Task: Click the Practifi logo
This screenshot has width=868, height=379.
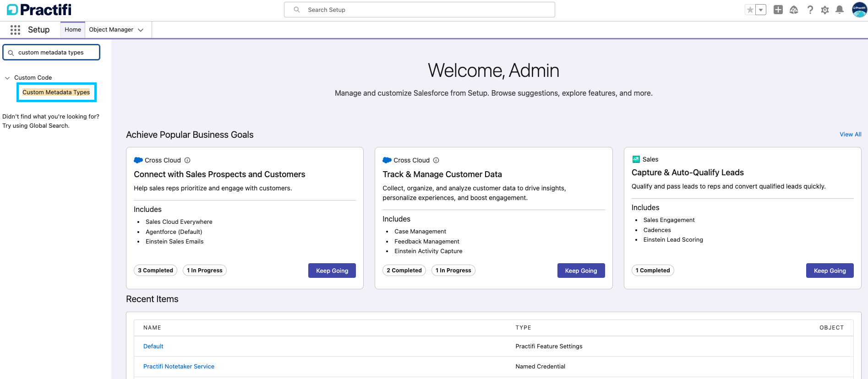Action: [x=39, y=10]
